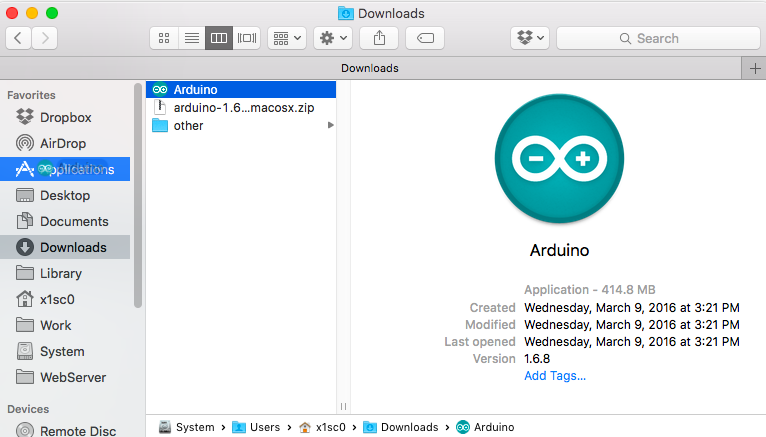Image resolution: width=766 pixels, height=437 pixels.
Task: Switch to list view mode
Action: click(x=191, y=38)
